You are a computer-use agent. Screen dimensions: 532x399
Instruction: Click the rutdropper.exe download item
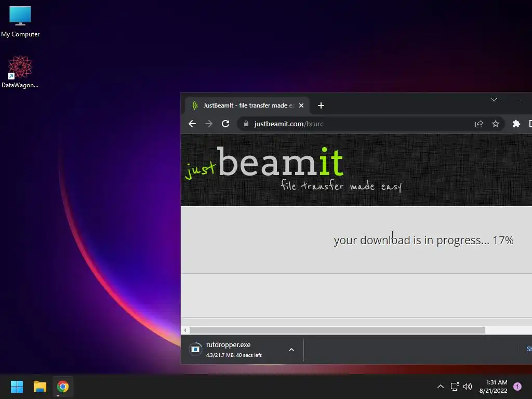pyautogui.click(x=242, y=350)
